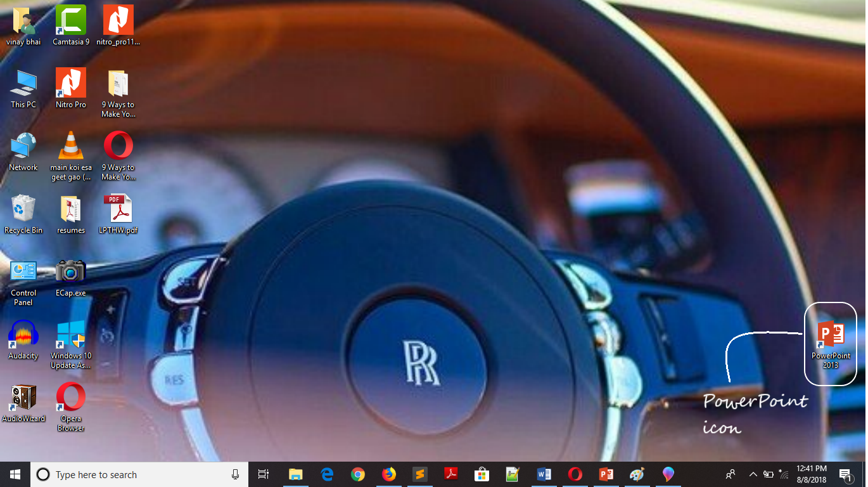Open the Task View button
This screenshot has width=868, height=487.
(264, 474)
